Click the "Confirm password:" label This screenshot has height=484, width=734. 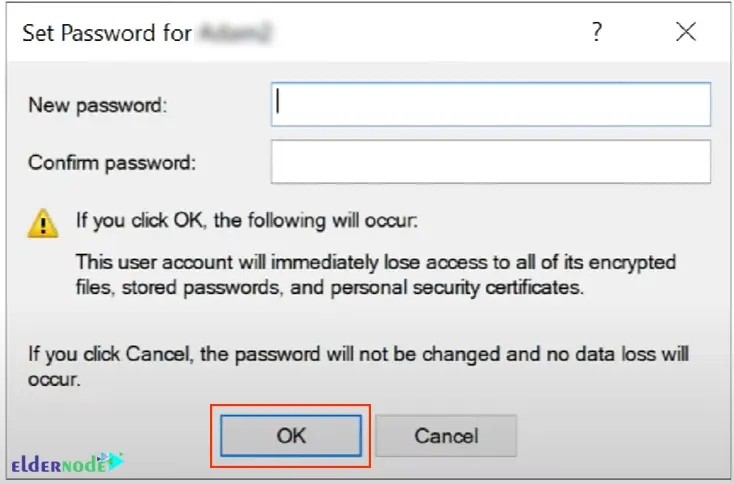tap(112, 163)
